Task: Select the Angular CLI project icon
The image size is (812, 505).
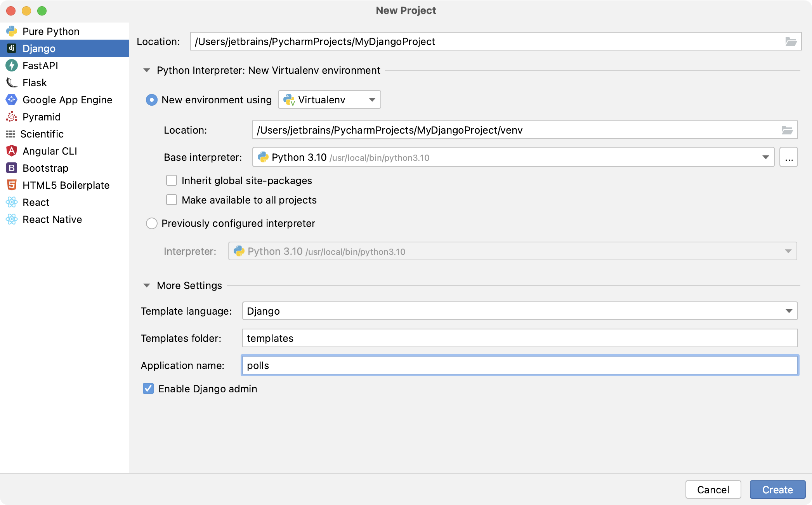Action: 12,151
